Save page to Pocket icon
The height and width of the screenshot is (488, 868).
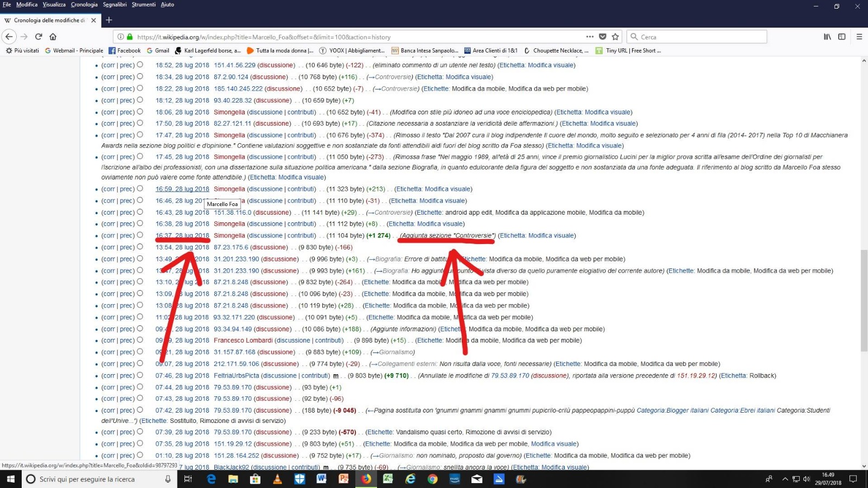[603, 37]
